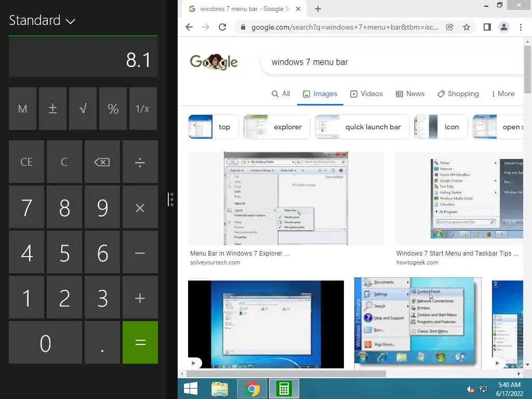Compute the square root in Calculator
Image resolution: width=532 pixels, height=399 pixels.
83,109
